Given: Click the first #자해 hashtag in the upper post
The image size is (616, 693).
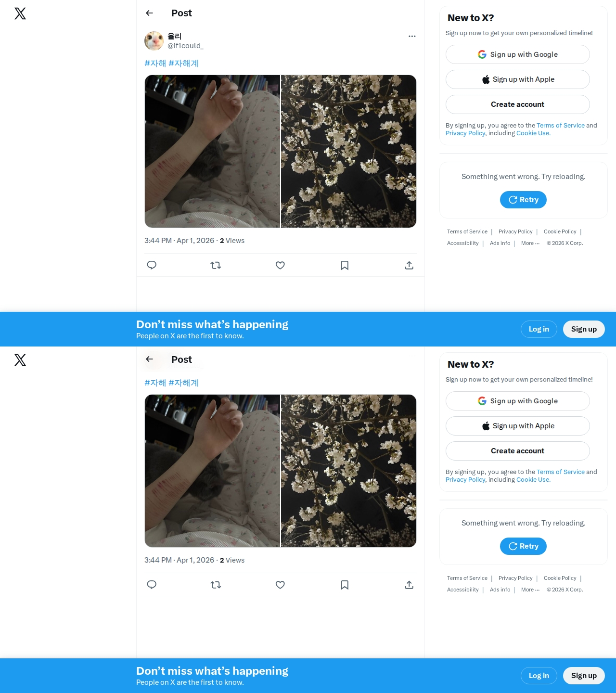Looking at the screenshot, I should [x=155, y=63].
